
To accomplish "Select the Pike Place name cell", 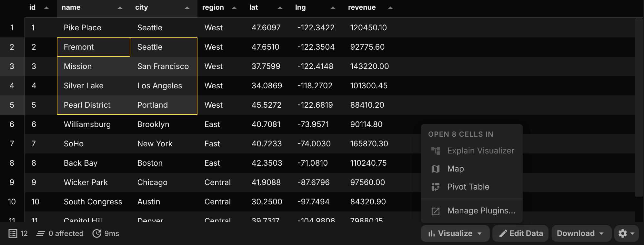I will (x=94, y=28).
